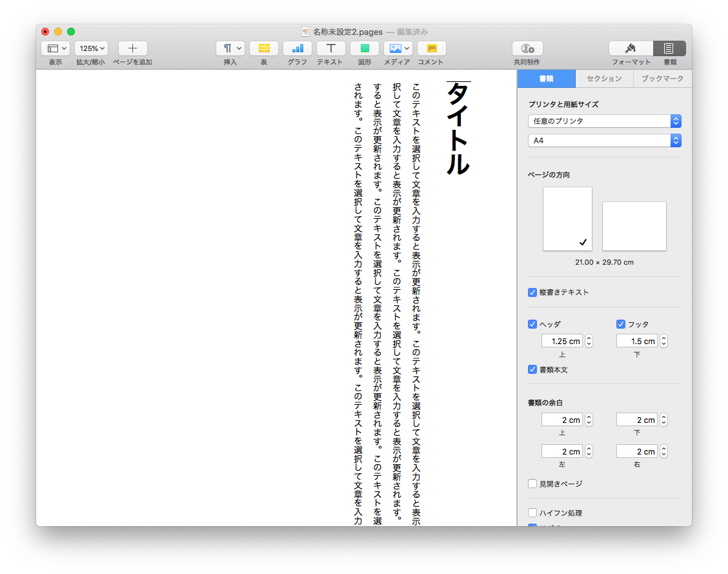Expand the A4 paper size dropdown

pos(604,140)
